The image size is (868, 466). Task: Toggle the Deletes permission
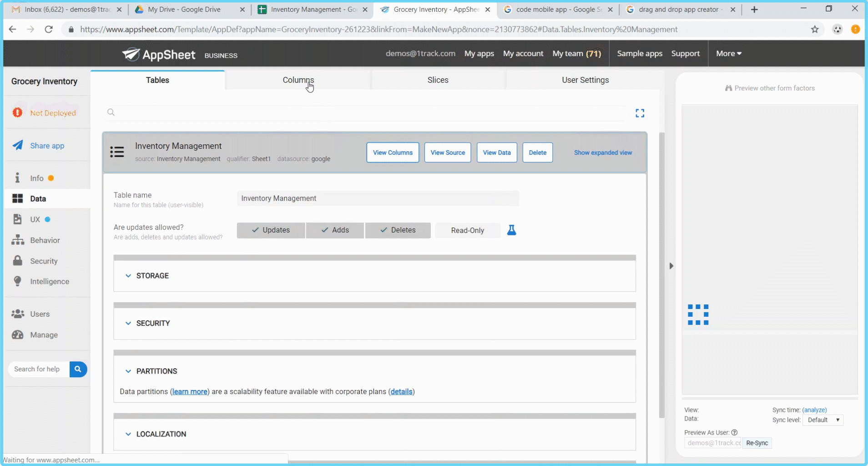click(x=398, y=230)
